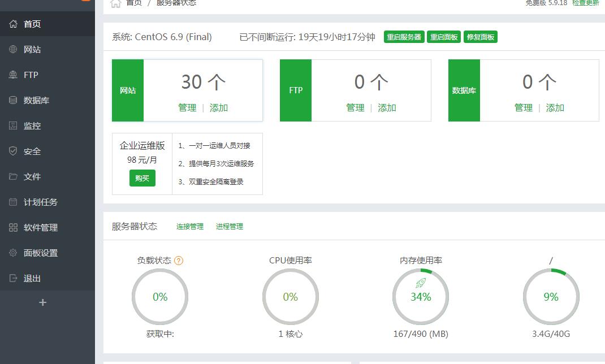Click the globe icon for 网站

pyautogui.click(x=14, y=49)
